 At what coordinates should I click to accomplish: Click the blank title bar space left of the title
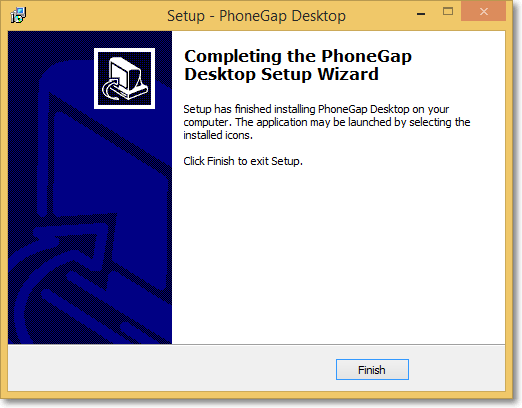95,15
